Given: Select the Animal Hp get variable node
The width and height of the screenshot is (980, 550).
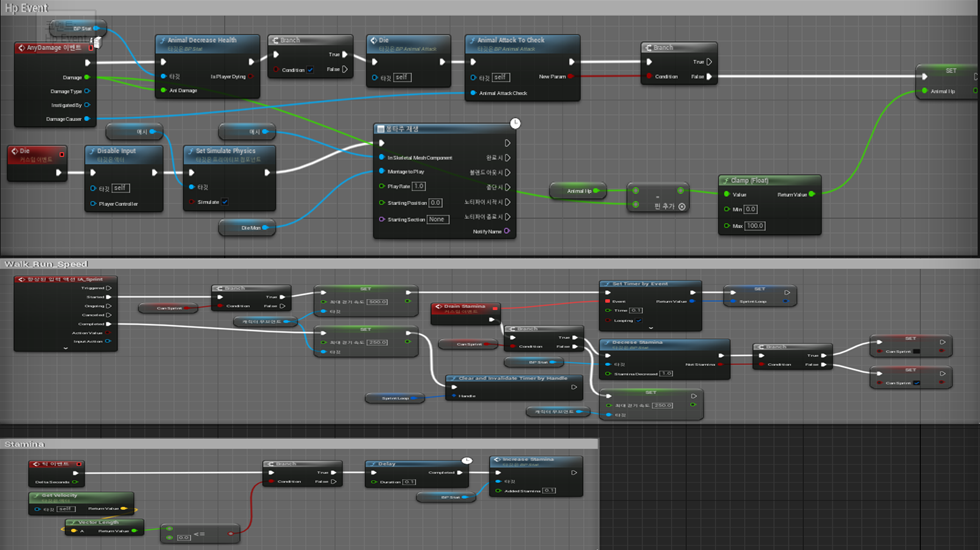Looking at the screenshot, I should coord(578,191).
